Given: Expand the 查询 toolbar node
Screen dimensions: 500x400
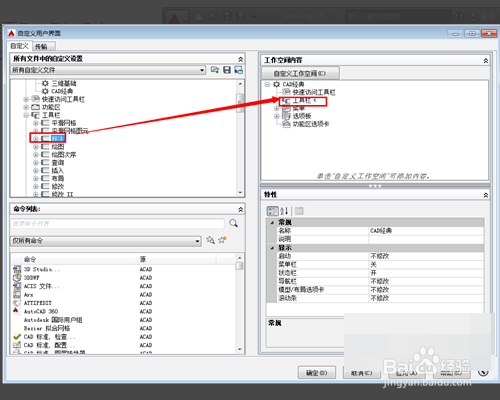Looking at the screenshot, I should (x=36, y=163).
